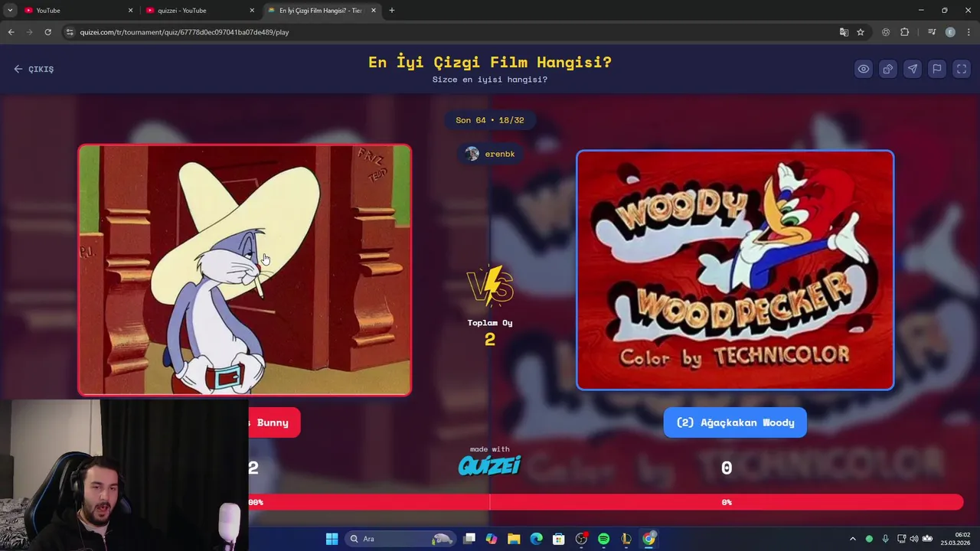Open Chrome three-dot menu
This screenshot has height=551, width=980.
click(969, 32)
